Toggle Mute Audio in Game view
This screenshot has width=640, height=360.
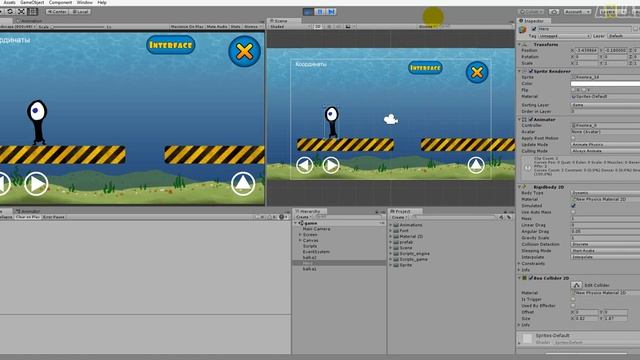[217, 27]
